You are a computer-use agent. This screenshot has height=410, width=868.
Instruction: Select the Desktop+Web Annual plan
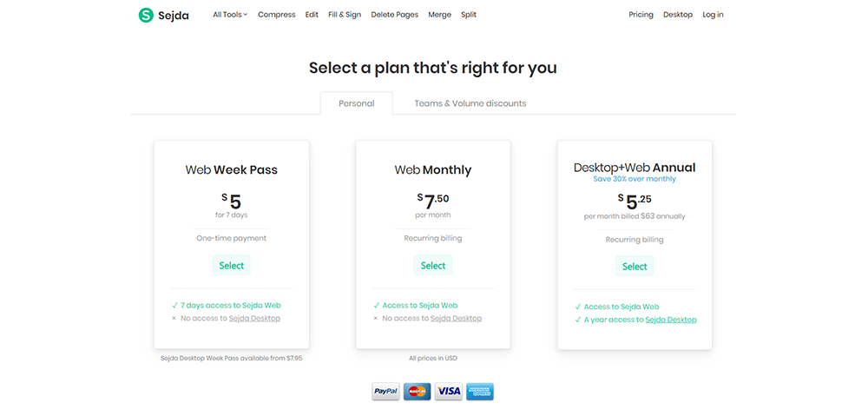(635, 267)
